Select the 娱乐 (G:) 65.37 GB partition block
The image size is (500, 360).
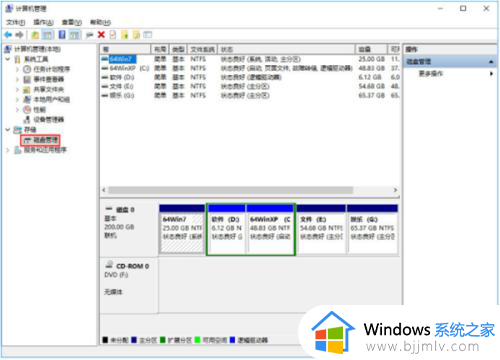pyautogui.click(x=373, y=229)
